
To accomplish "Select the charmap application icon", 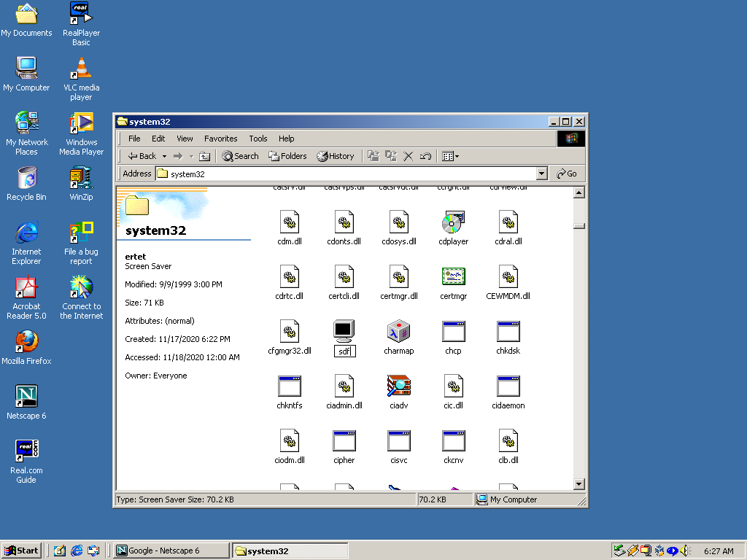I will (398, 332).
